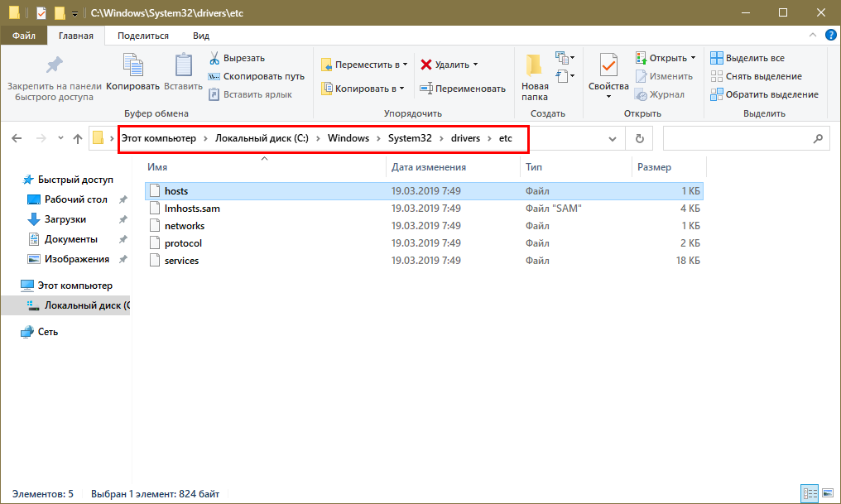Switch to large icons view toggle
This screenshot has height=504, width=841.
pyautogui.click(x=827, y=493)
